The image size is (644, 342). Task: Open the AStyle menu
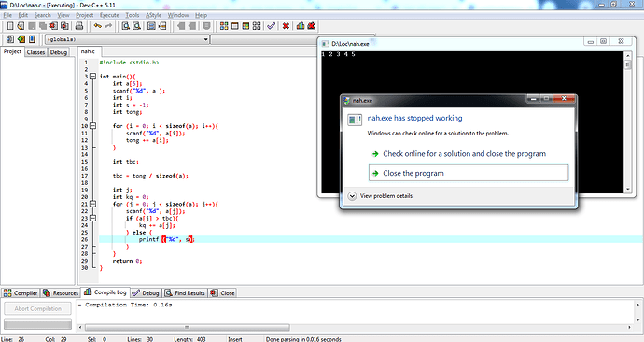tap(154, 15)
